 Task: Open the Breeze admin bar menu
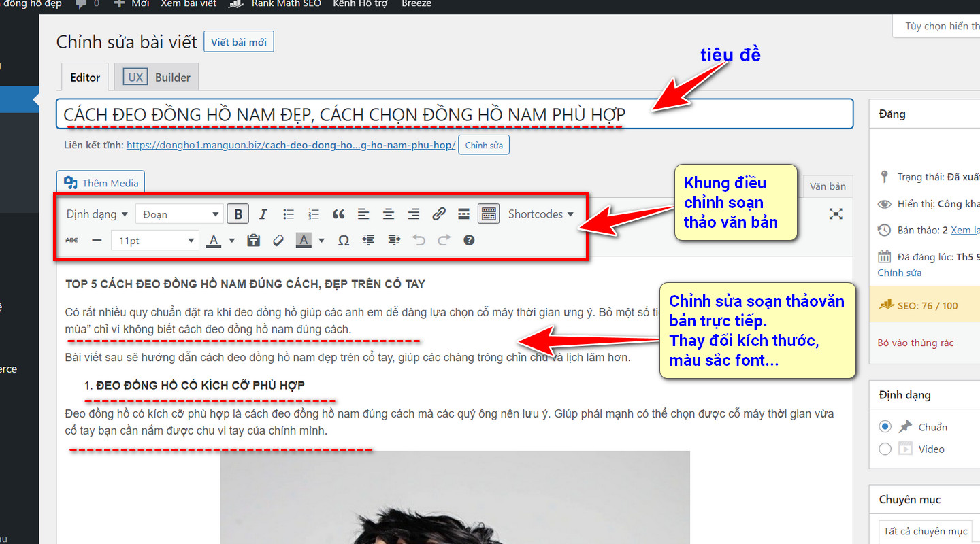pos(416,4)
